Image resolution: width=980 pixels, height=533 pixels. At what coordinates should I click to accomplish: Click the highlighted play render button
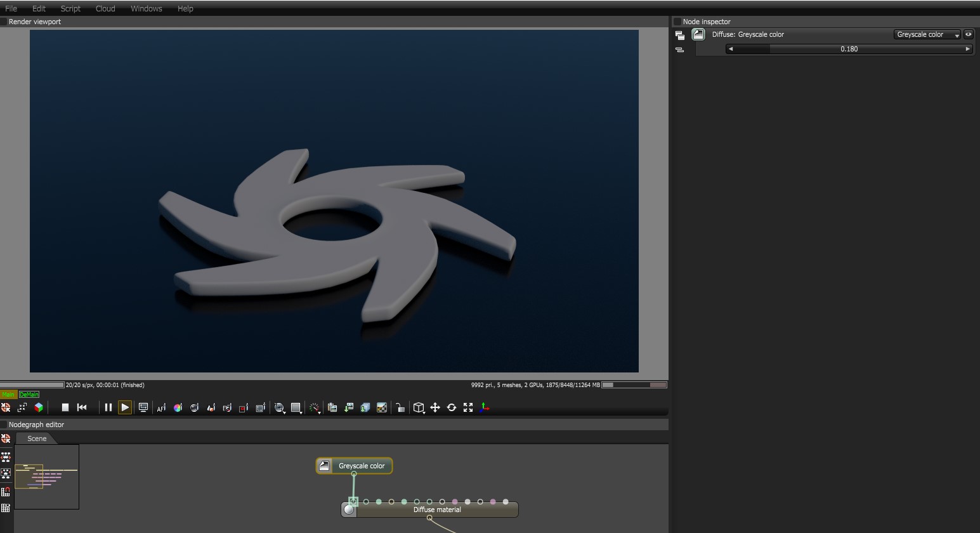click(125, 407)
